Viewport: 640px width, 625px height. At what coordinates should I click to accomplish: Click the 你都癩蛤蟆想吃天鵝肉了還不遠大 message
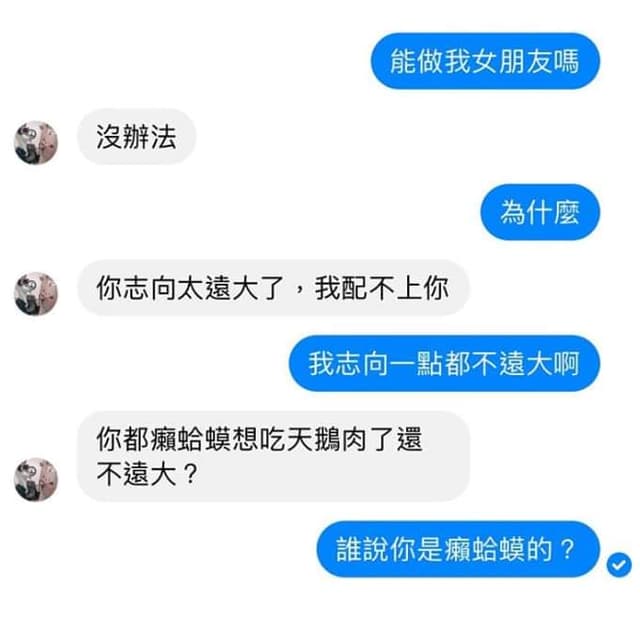pyautogui.click(x=273, y=456)
